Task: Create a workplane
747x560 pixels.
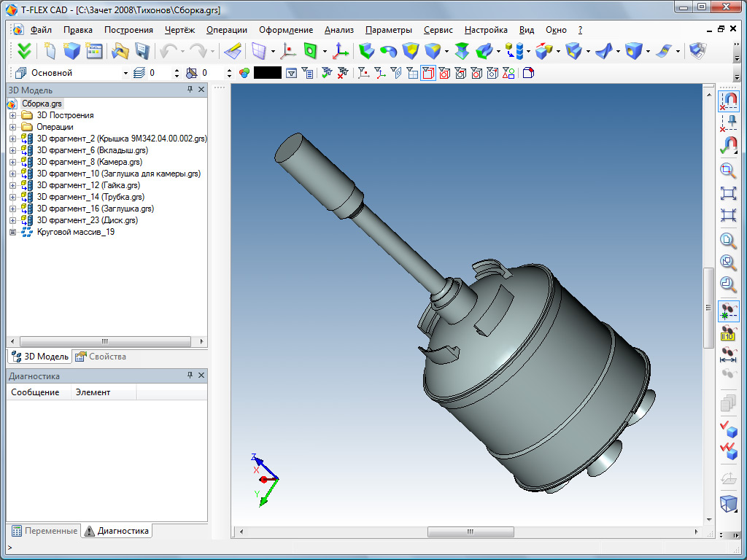Action: (x=259, y=50)
